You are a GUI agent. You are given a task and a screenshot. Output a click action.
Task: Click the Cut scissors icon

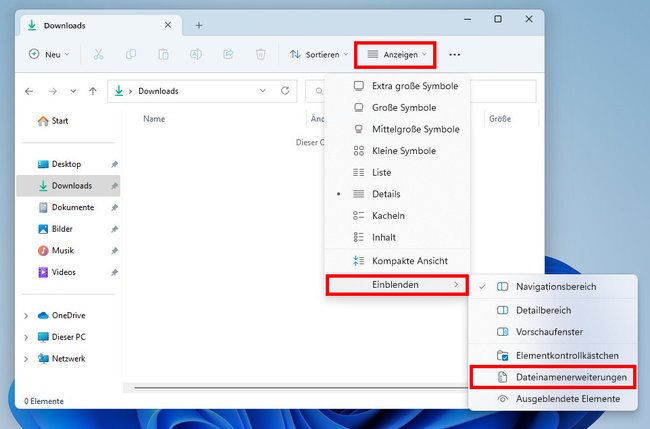(x=98, y=54)
